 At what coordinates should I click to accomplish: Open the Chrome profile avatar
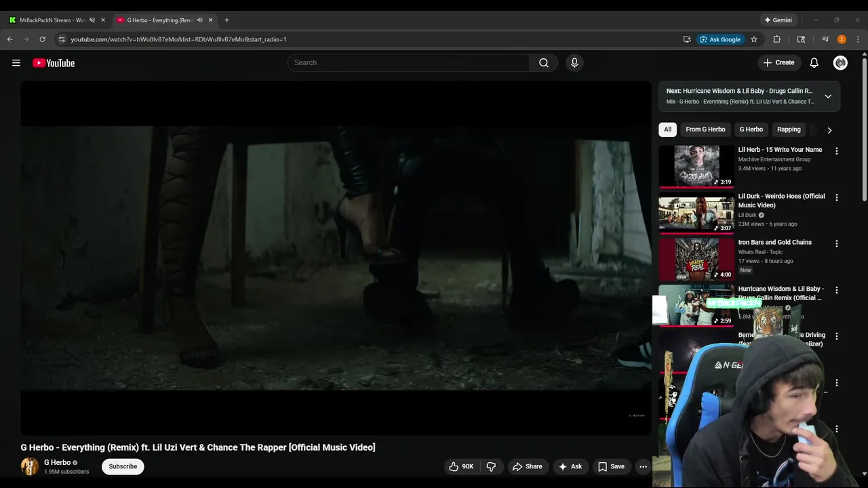pos(842,39)
